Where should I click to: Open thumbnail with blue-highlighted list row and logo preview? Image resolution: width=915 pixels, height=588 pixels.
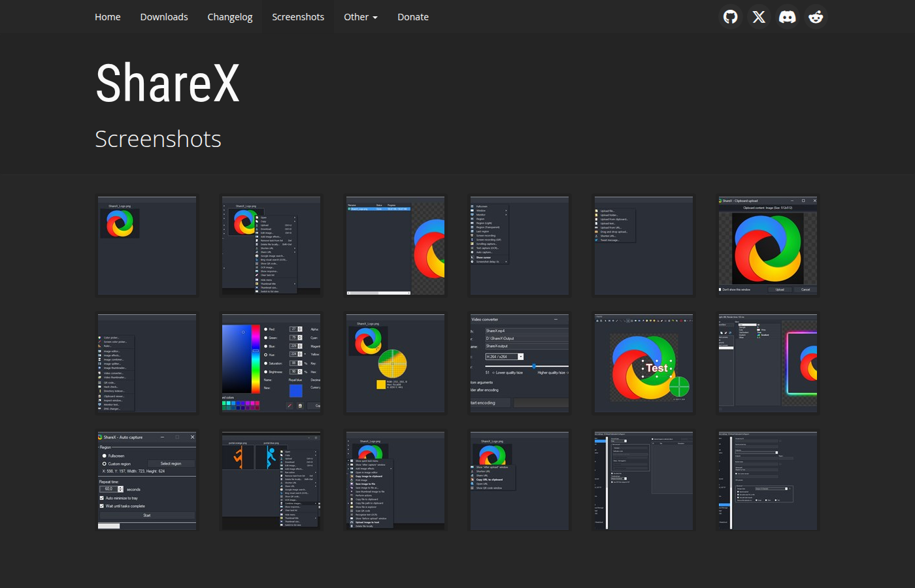click(x=395, y=246)
